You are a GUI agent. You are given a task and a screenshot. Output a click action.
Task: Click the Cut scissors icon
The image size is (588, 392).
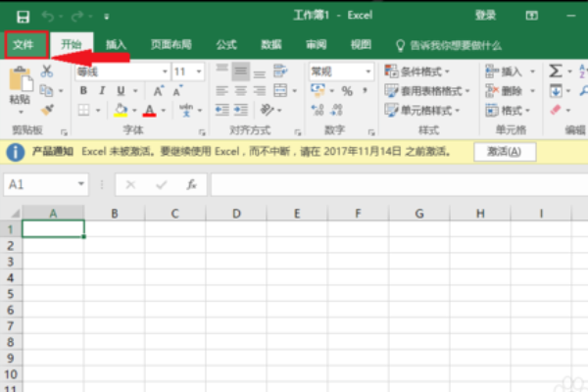47,71
